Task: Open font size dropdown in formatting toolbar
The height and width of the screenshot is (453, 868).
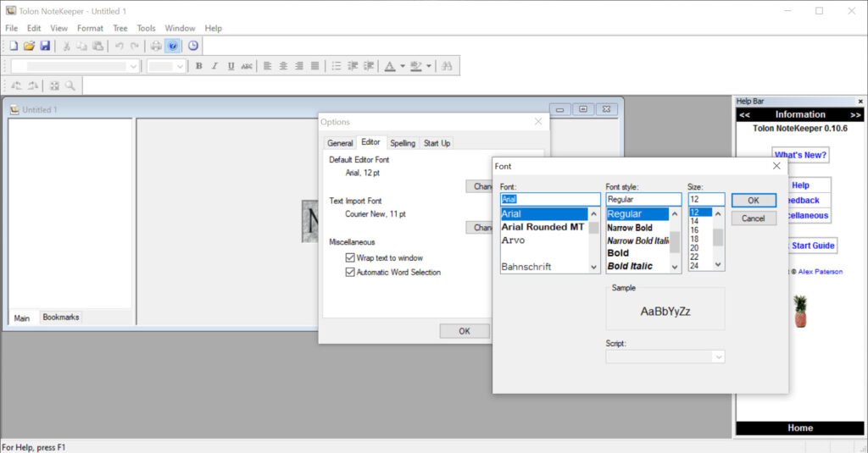Action: [x=180, y=66]
